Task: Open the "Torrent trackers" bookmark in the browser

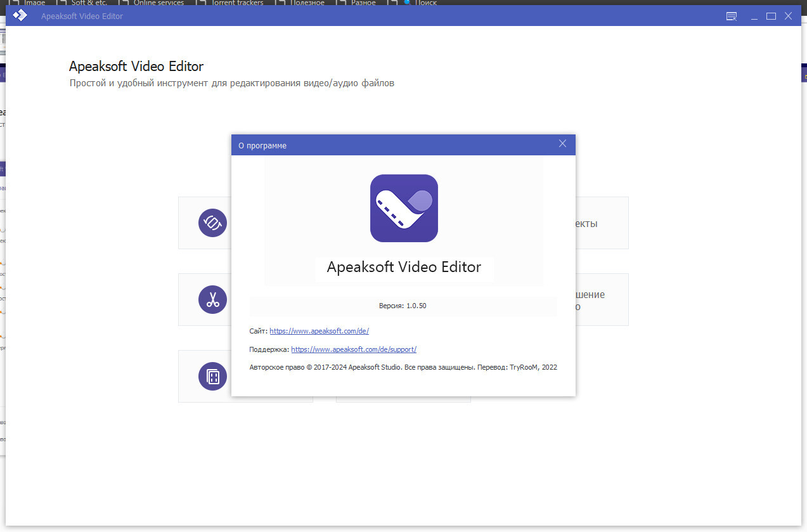Action: [x=229, y=3]
